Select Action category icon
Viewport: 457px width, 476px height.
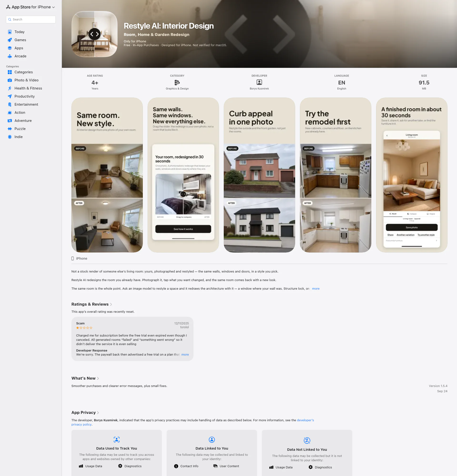point(10,112)
